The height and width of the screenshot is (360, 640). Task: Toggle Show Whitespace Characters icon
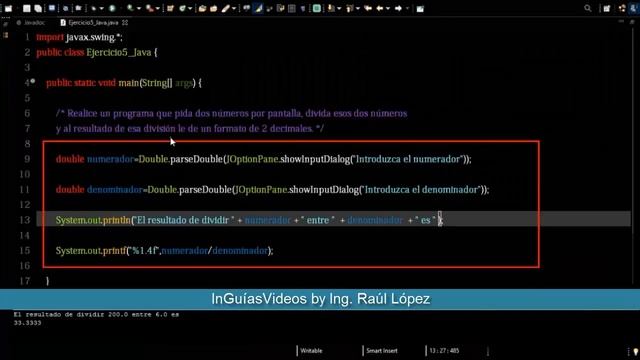tap(303, 8)
